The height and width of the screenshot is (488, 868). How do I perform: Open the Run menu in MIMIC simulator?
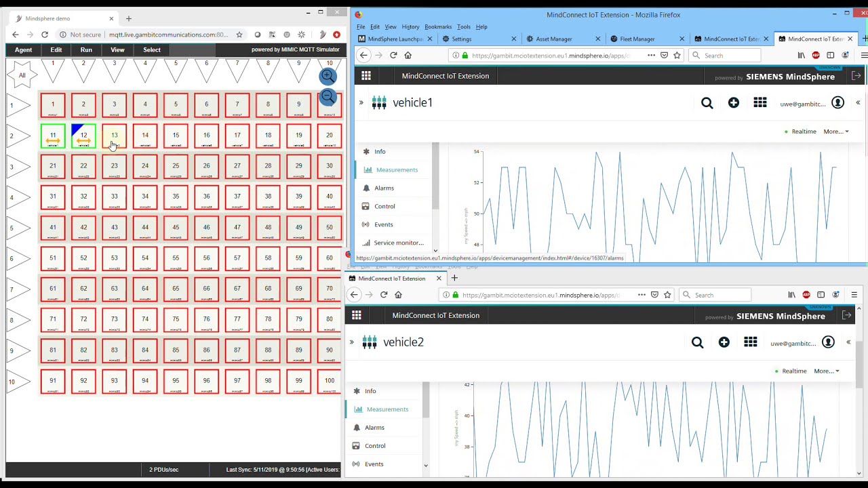[86, 49]
